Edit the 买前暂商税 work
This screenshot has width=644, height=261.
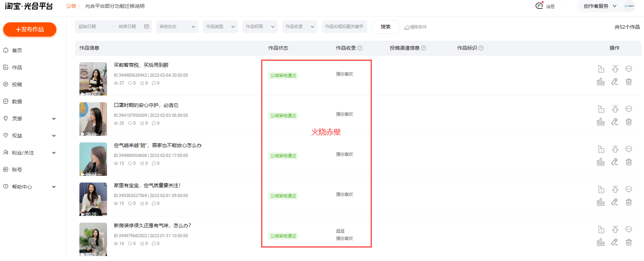pyautogui.click(x=615, y=82)
